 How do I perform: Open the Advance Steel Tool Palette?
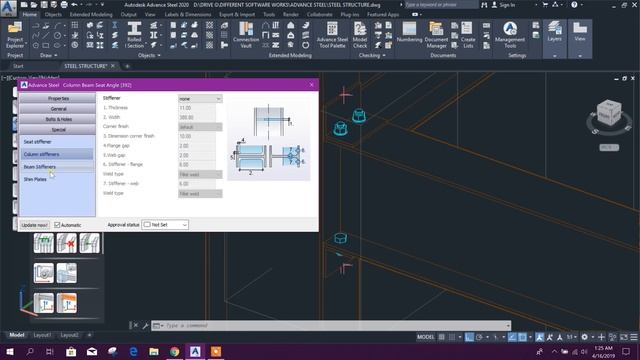click(332, 35)
